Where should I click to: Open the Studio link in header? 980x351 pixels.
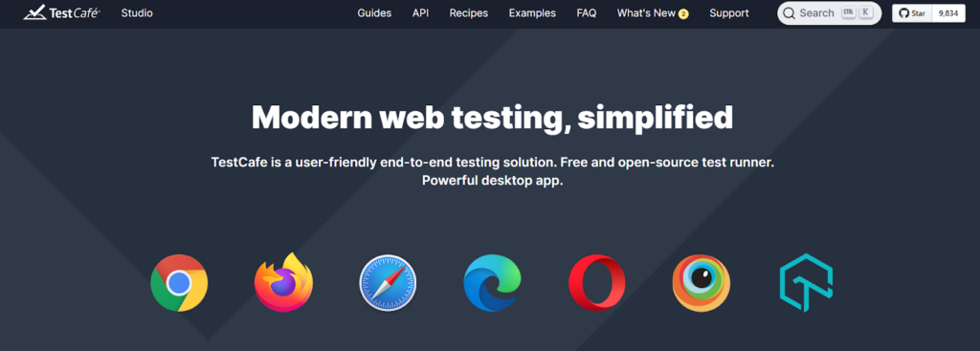137,13
